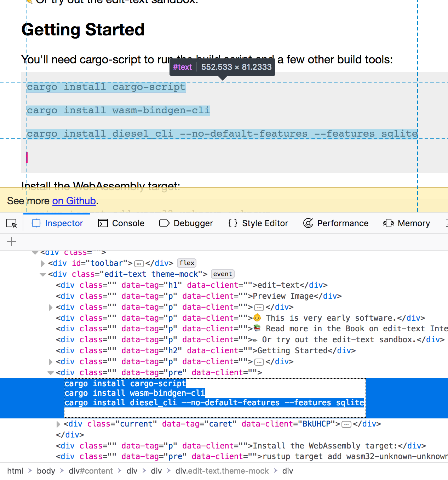Open the Performance tab
The height and width of the screenshot is (480, 448).
click(x=336, y=223)
